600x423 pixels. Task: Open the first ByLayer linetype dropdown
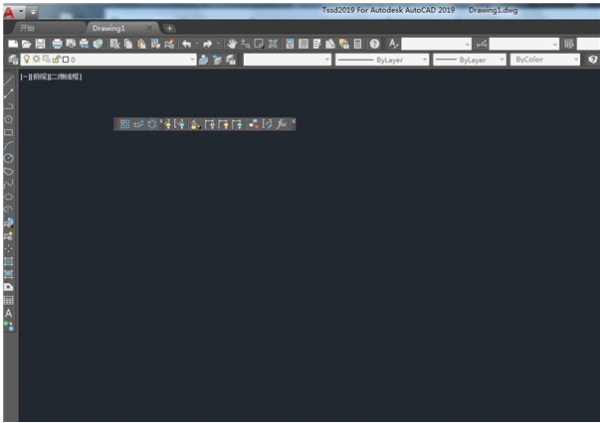pos(424,60)
